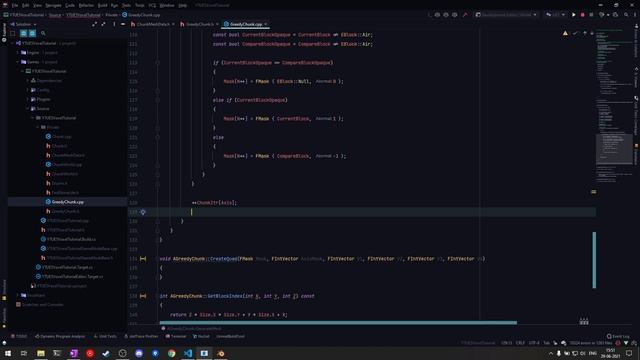640x360 pixels.
Task: Open the Build menu
Action: [102, 5]
